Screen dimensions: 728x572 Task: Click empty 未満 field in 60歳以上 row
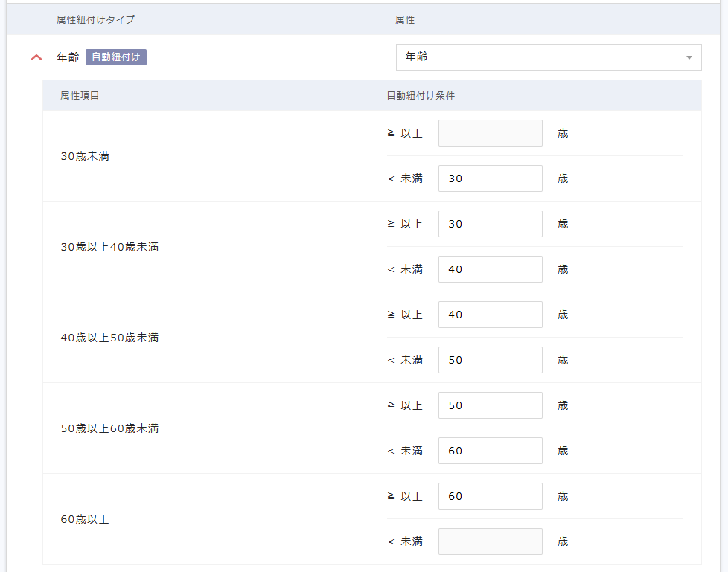coord(490,542)
